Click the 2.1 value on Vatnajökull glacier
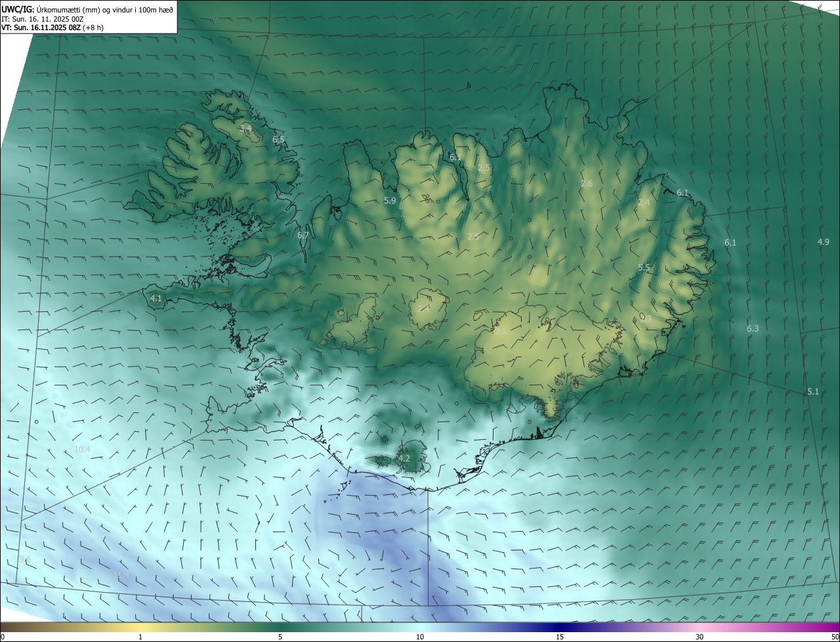This screenshot has height=642, width=840. pos(500,332)
